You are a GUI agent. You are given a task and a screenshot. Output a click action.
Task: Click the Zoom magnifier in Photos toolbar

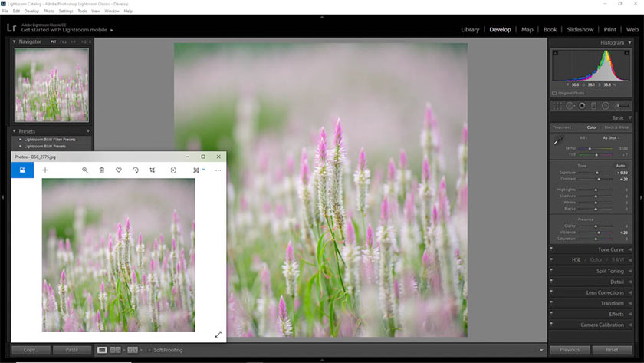[84, 170]
